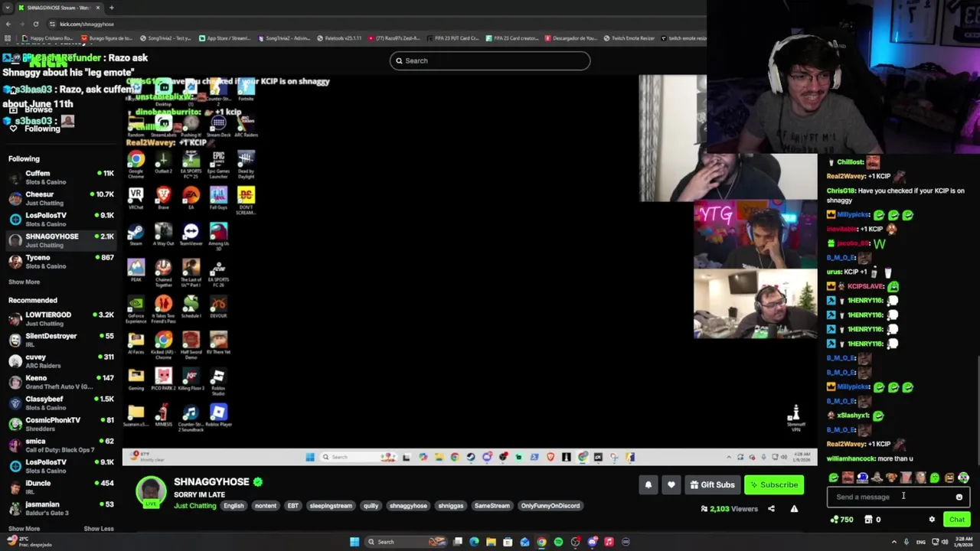Share the stream via share icon

point(771,509)
